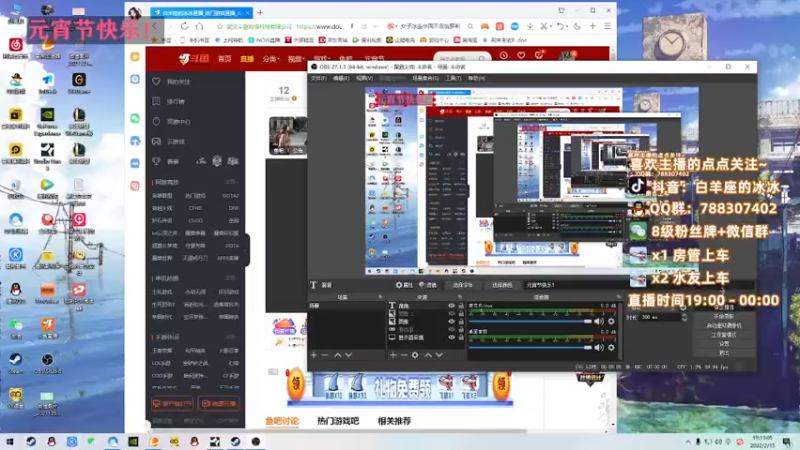Open OBS Studio desktop shortcut
Viewport: 800px width, 450px height.
click(47, 362)
